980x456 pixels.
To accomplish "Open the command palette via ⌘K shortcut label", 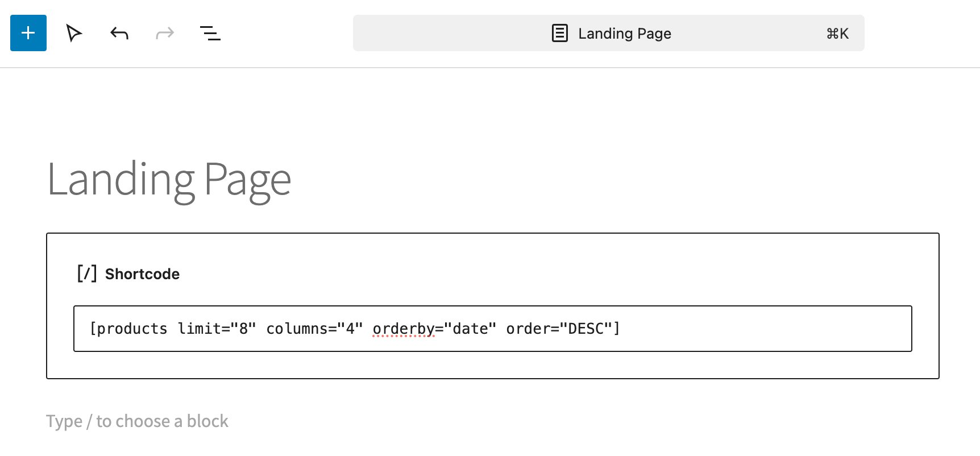I will pyautogui.click(x=837, y=33).
